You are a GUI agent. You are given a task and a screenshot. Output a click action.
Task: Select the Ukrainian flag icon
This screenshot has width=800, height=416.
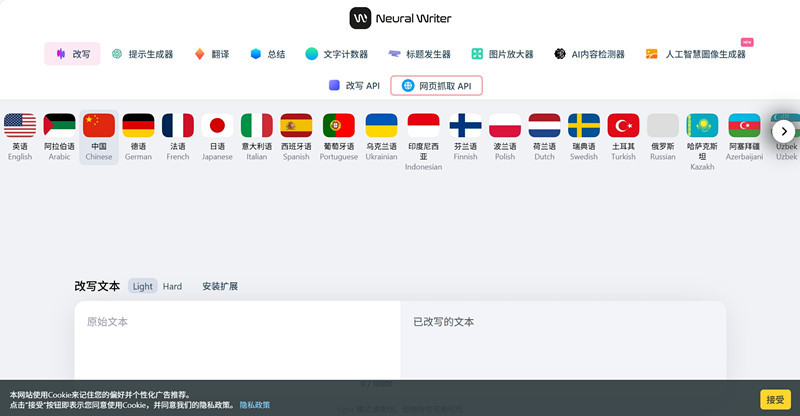(381, 126)
